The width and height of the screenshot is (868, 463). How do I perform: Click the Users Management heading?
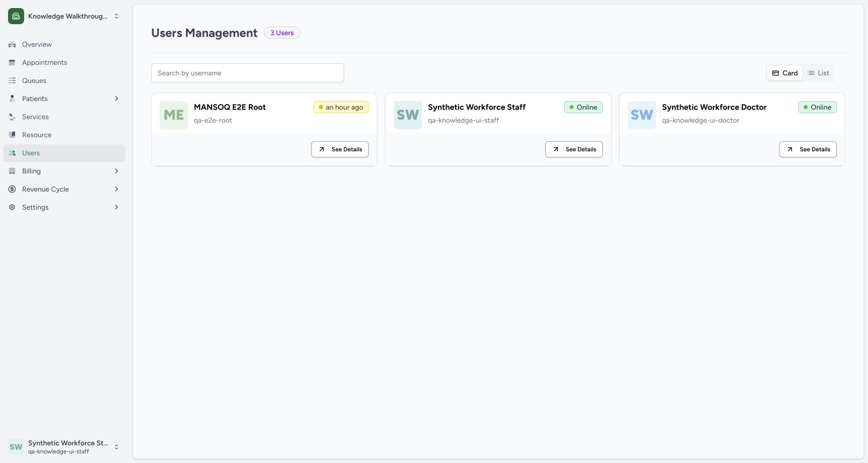204,33
